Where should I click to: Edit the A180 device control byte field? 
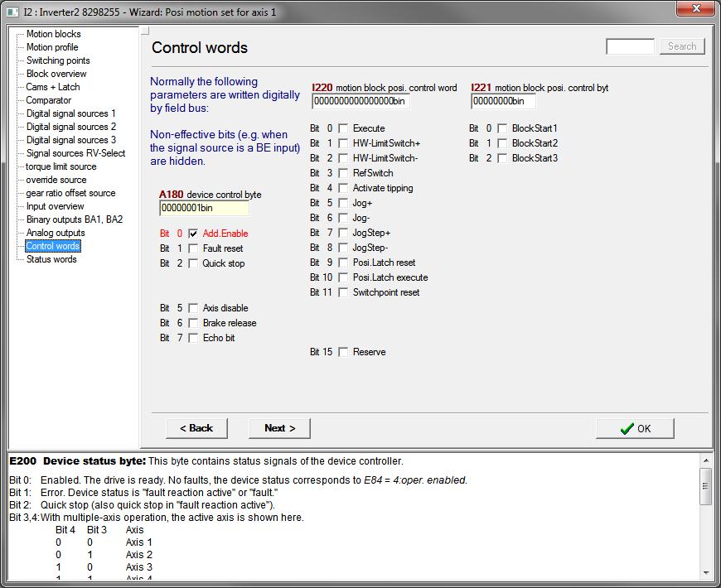pos(204,208)
